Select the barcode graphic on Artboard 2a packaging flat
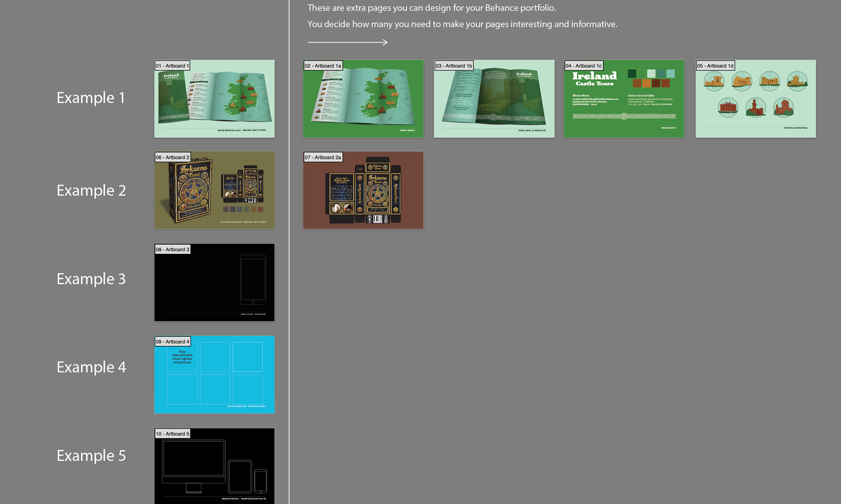Screen dimensions: 841x504 click(x=378, y=220)
